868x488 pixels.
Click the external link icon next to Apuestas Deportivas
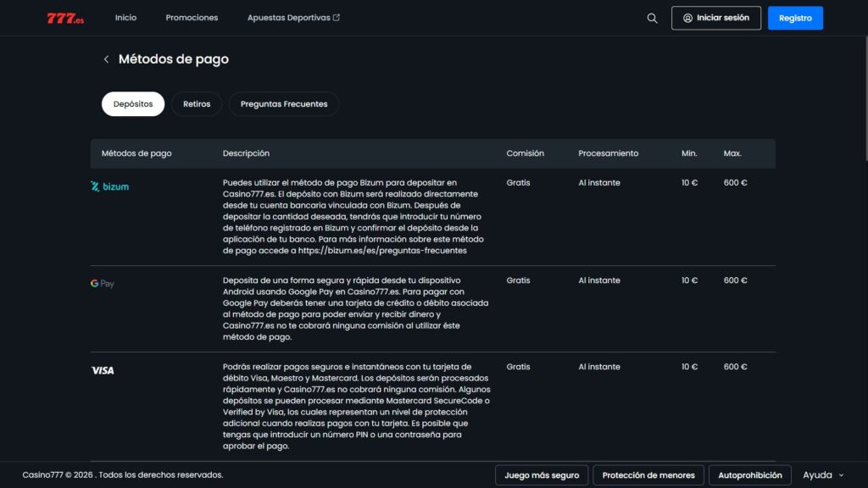(x=337, y=18)
